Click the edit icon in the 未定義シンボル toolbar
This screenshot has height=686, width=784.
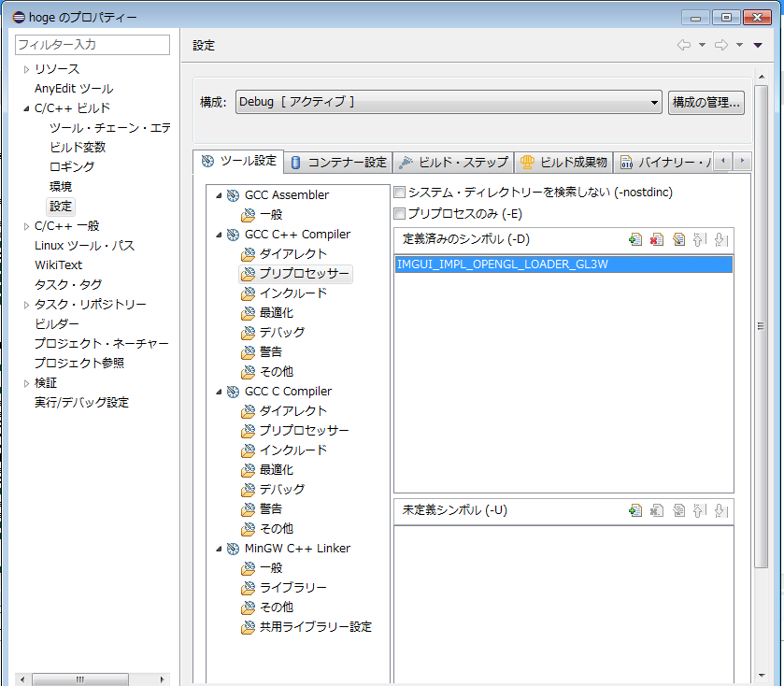[x=678, y=510]
